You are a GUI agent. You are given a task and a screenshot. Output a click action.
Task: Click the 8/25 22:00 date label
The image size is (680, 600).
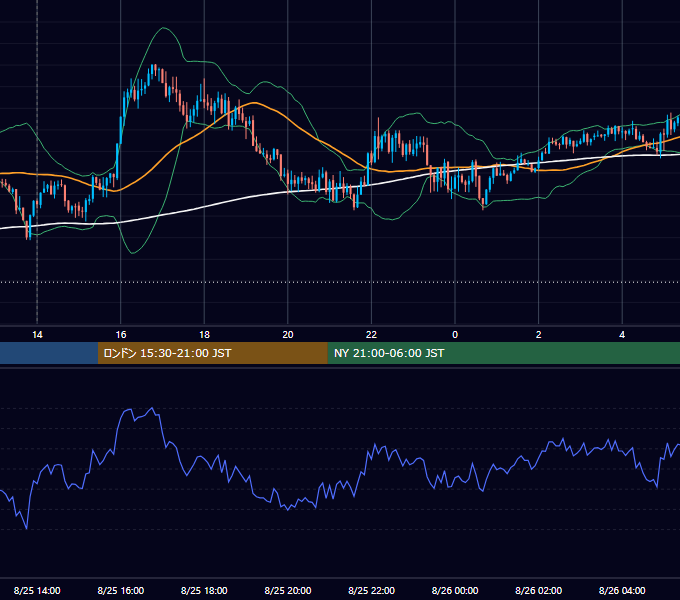(371, 590)
